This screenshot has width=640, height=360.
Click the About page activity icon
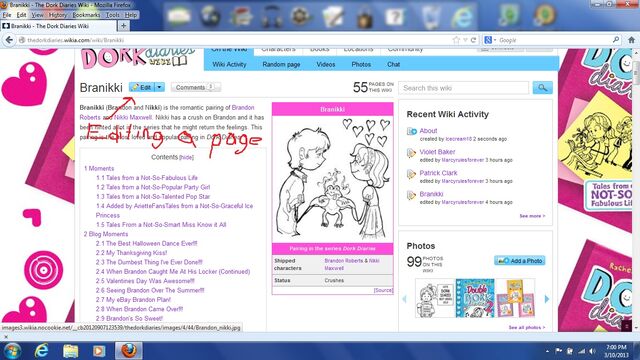click(411, 131)
